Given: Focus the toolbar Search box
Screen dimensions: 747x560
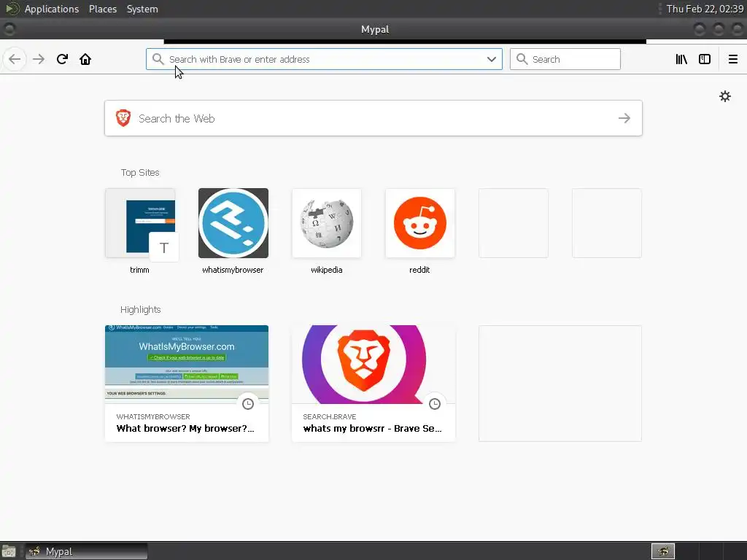Looking at the screenshot, I should [565, 59].
